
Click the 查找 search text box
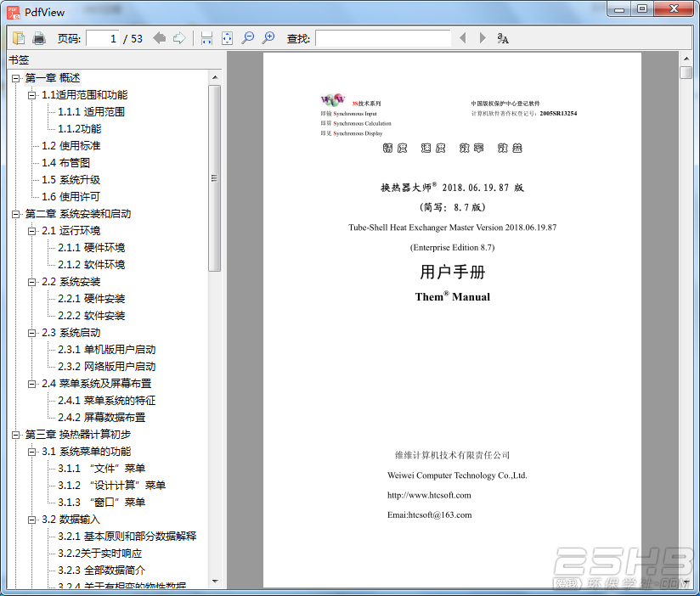[382, 38]
